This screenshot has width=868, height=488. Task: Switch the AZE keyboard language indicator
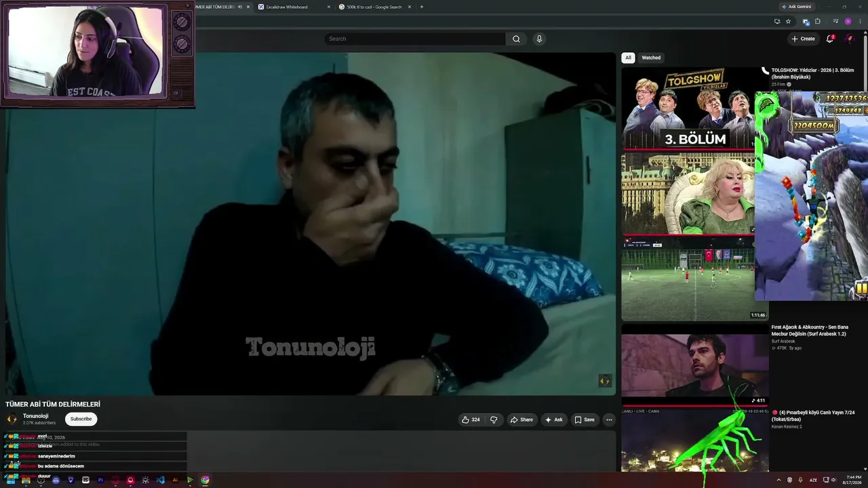pos(813,480)
